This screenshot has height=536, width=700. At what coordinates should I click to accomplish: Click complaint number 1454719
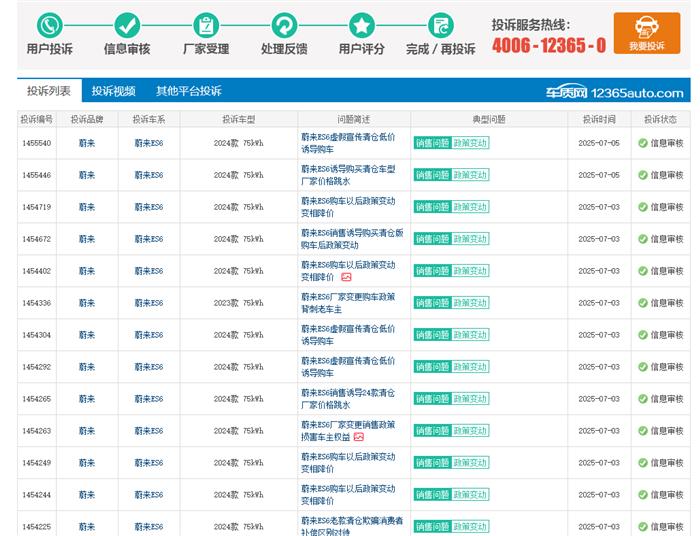click(x=37, y=207)
